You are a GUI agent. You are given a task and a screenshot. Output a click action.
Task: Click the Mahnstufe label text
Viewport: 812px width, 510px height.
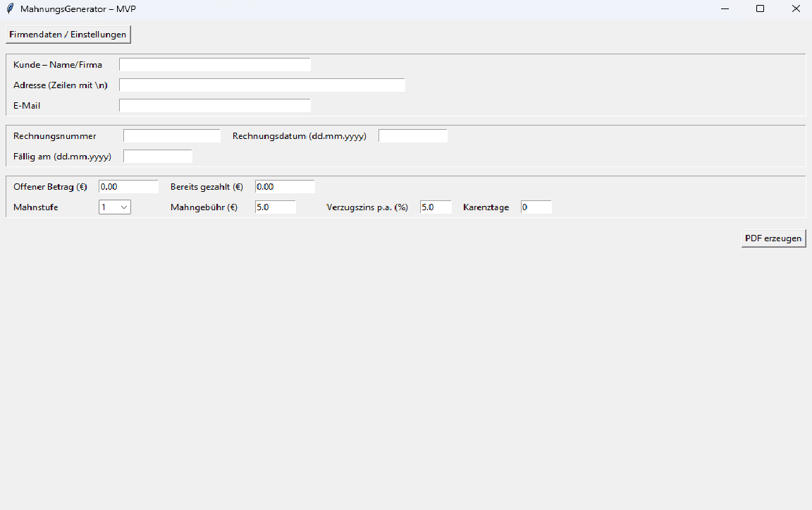[x=36, y=207]
